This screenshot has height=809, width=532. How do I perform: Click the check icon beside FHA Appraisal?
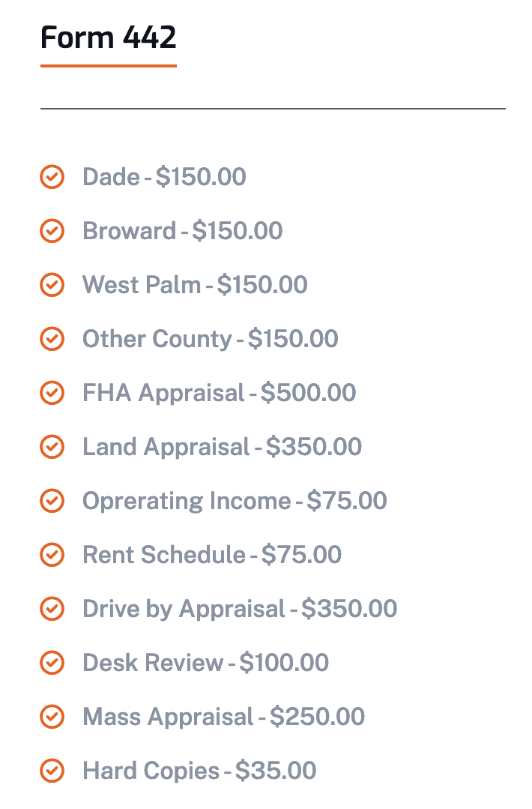52,393
